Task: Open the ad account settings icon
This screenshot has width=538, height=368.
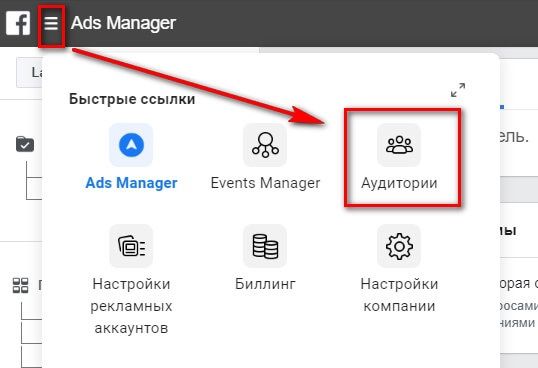Action: (x=131, y=246)
